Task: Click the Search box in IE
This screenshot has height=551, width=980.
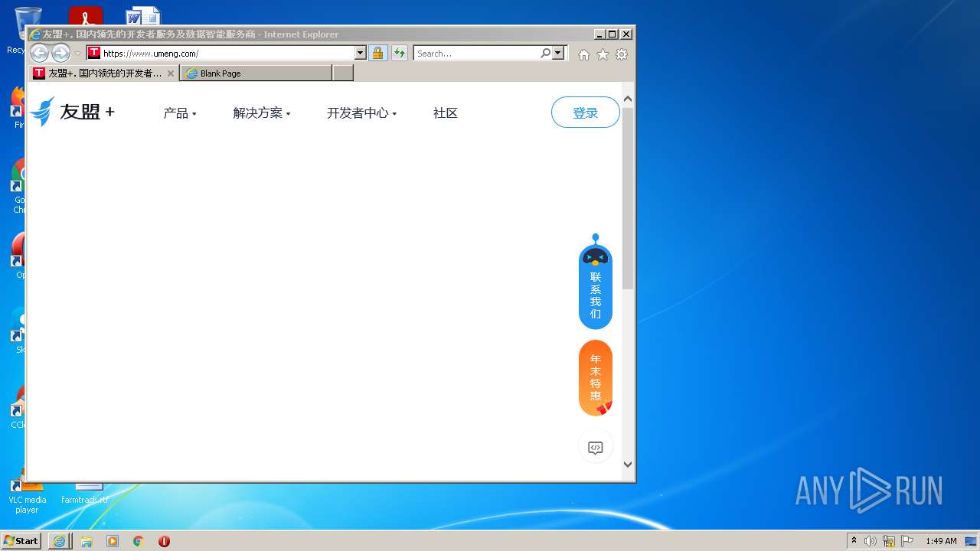Action: pyautogui.click(x=476, y=53)
